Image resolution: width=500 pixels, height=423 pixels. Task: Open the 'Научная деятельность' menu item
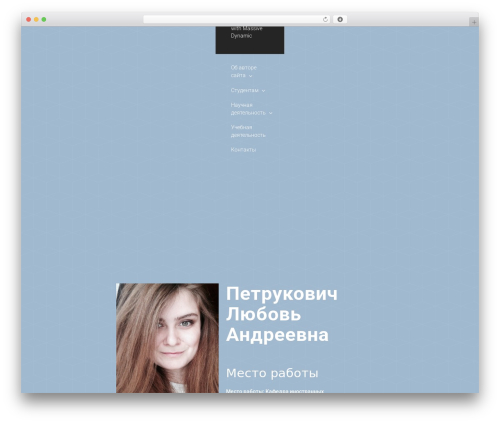tap(248, 109)
